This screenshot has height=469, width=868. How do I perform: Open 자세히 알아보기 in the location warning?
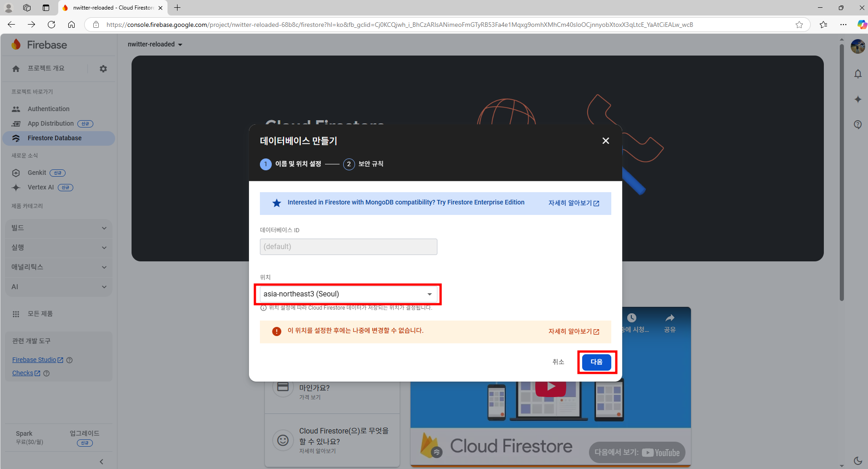pos(574,331)
